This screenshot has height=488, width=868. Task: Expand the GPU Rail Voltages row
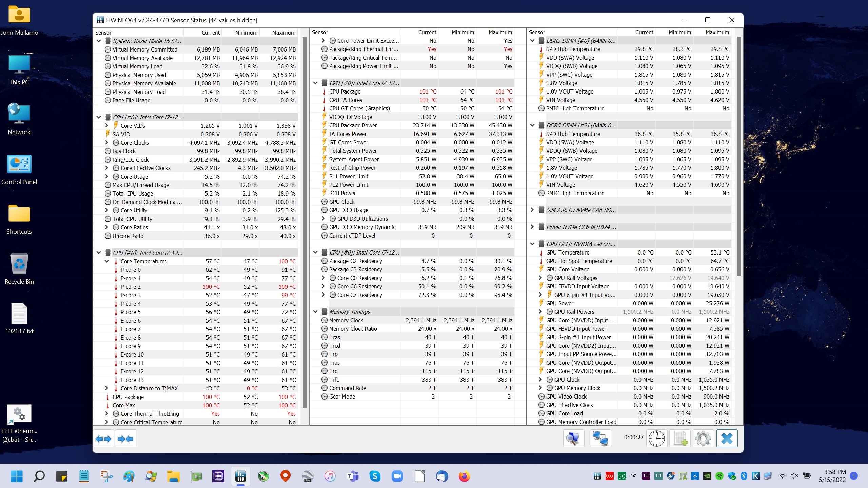coord(540,278)
